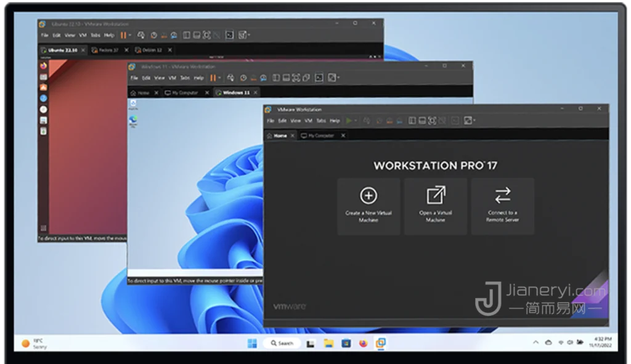Open Windows Start button on taskbar

(252, 344)
